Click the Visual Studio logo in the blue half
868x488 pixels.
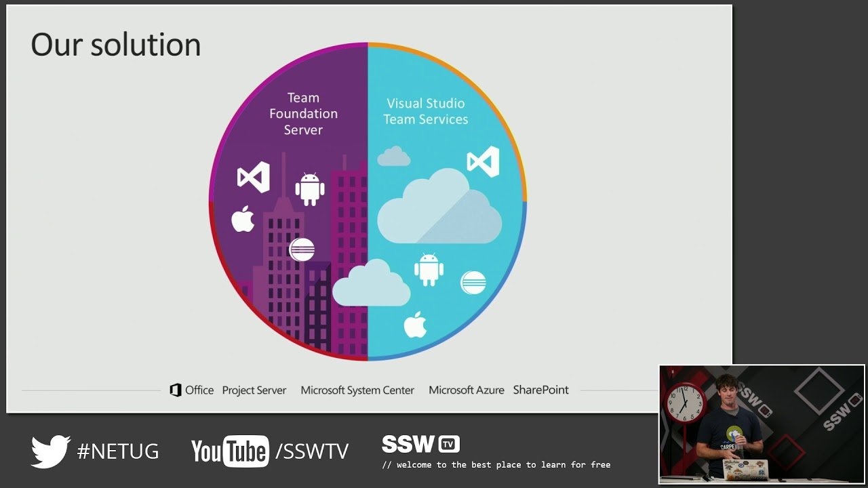click(x=483, y=162)
